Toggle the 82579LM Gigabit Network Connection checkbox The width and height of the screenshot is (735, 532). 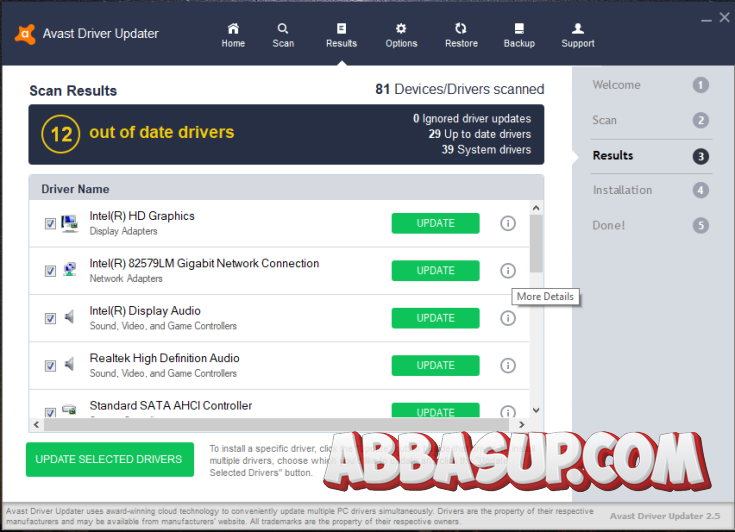(50, 271)
